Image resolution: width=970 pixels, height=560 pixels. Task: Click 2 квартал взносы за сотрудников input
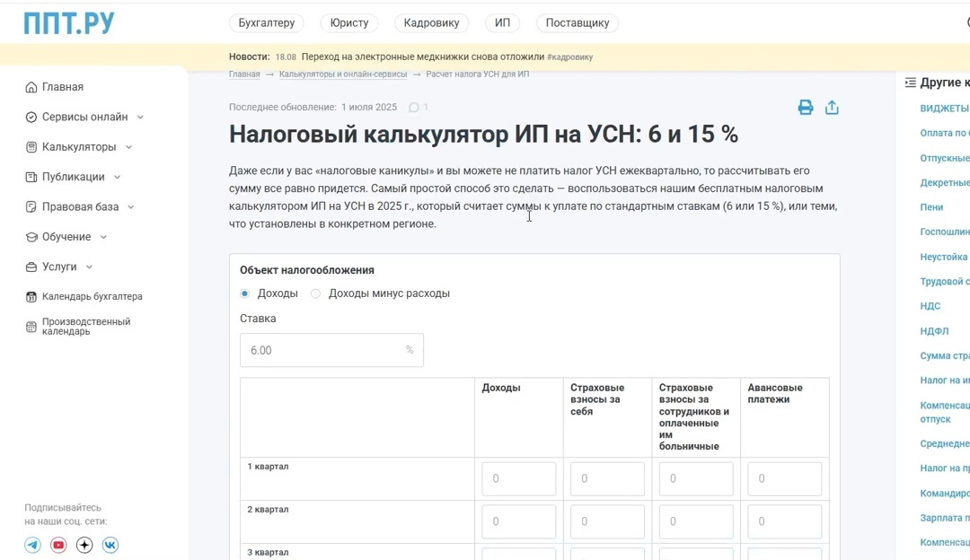point(695,521)
